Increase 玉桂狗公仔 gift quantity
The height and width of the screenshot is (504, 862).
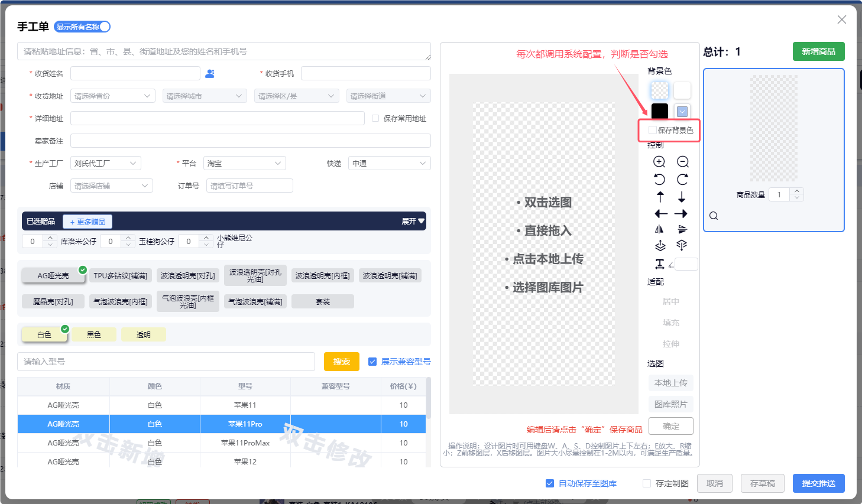(128, 238)
